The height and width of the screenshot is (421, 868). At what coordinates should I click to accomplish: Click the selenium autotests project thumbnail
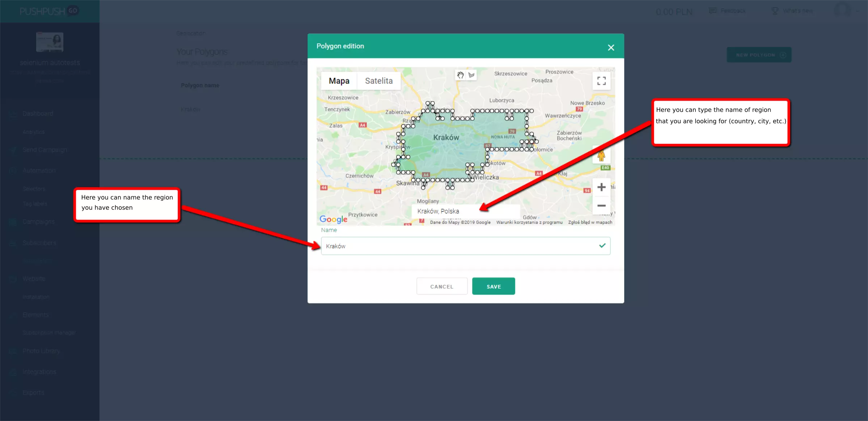[50, 42]
